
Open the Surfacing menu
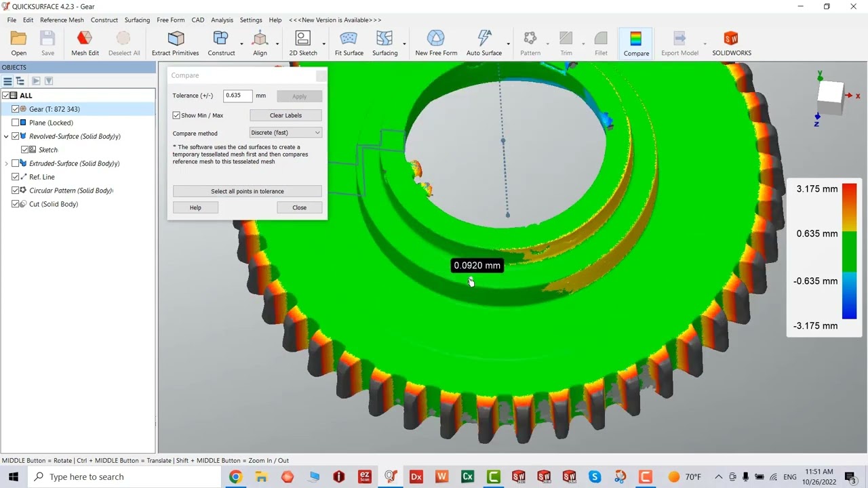[x=137, y=20]
